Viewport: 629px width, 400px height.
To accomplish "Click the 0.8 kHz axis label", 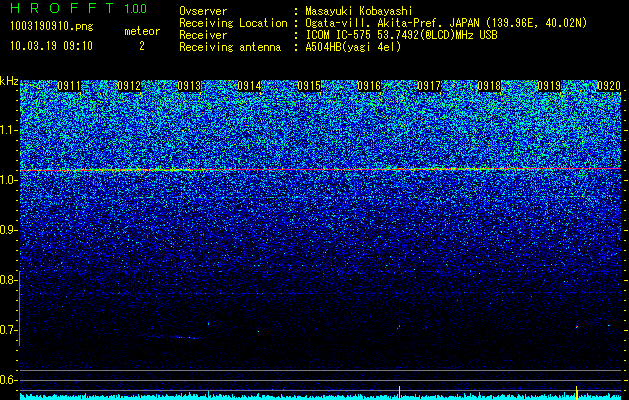I will click(8, 280).
